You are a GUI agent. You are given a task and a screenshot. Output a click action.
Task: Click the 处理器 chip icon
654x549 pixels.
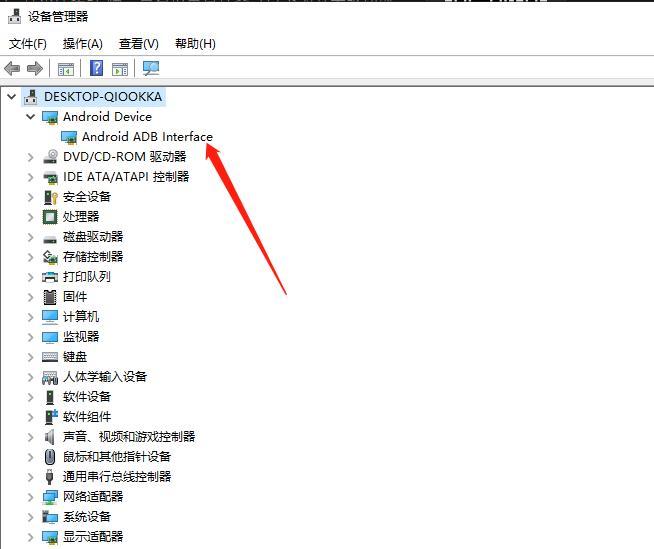50,217
